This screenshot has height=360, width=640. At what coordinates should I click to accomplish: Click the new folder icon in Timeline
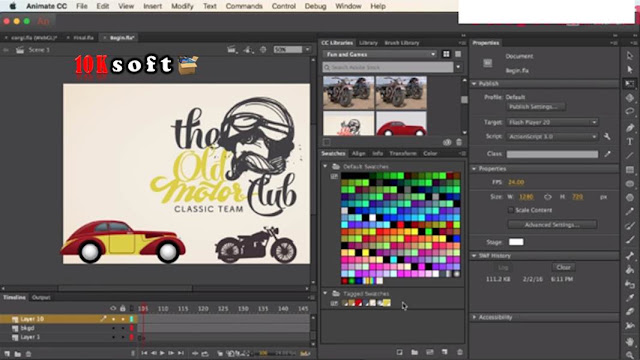(18, 354)
